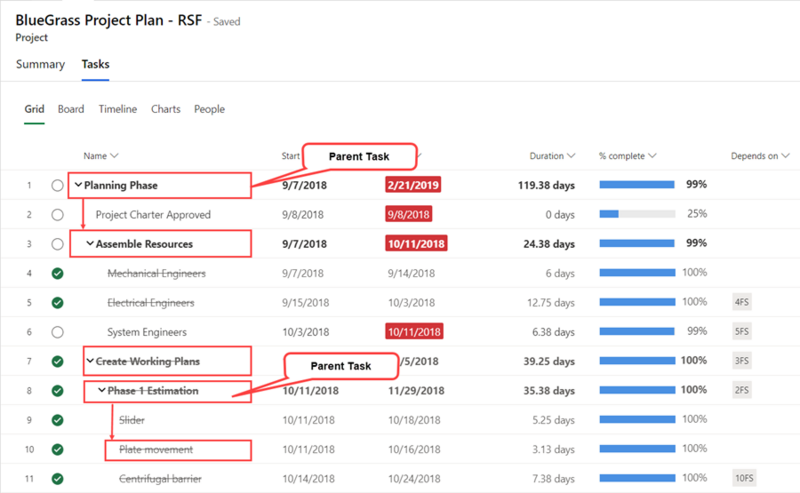Click the BlueGrass Project Plan - RSF title
The width and height of the screenshot is (800, 493).
pos(109,20)
